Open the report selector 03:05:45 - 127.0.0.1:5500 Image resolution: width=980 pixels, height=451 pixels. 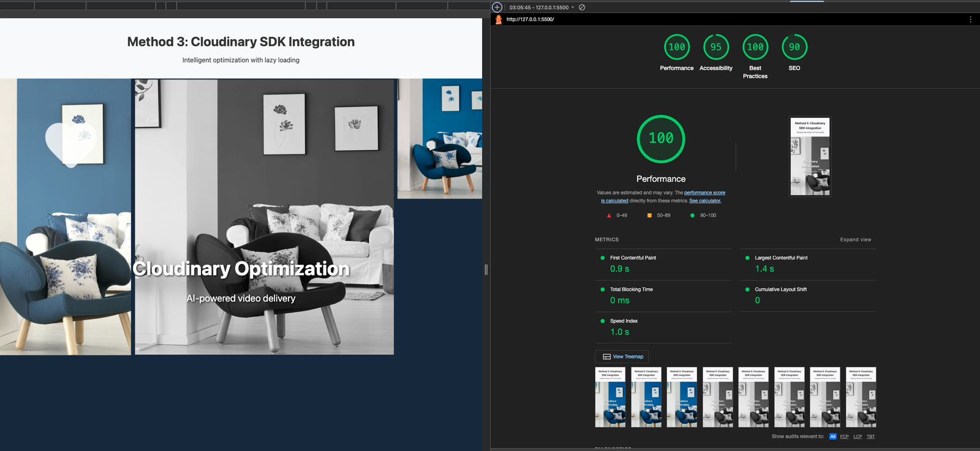point(541,7)
